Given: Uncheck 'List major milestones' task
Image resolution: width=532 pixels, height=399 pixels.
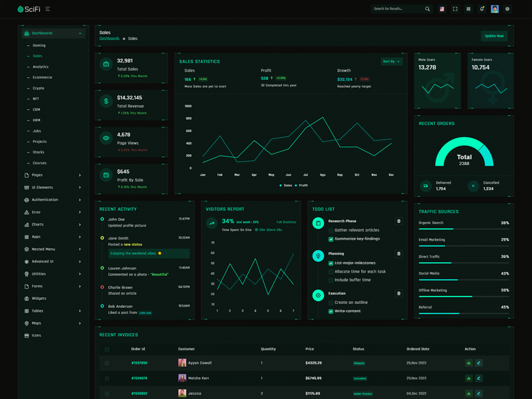Looking at the screenshot, I should coord(331,263).
